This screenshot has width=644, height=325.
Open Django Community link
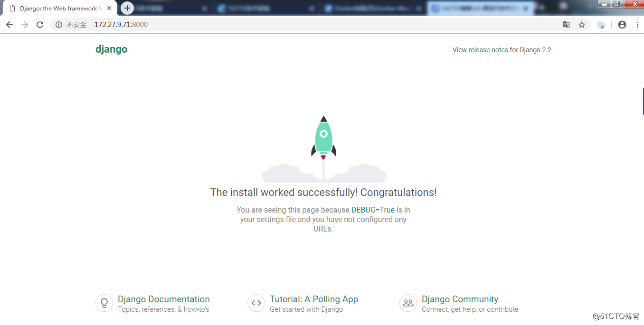[460, 299]
